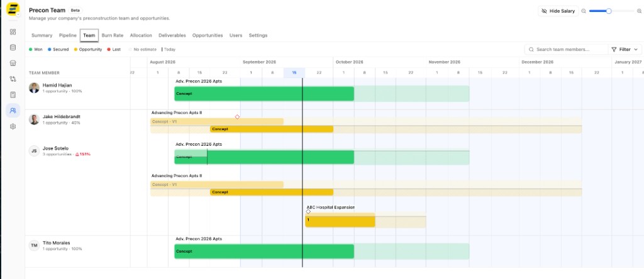Click the October 2026 month header
The height and width of the screenshot is (279, 644).
tap(350, 62)
